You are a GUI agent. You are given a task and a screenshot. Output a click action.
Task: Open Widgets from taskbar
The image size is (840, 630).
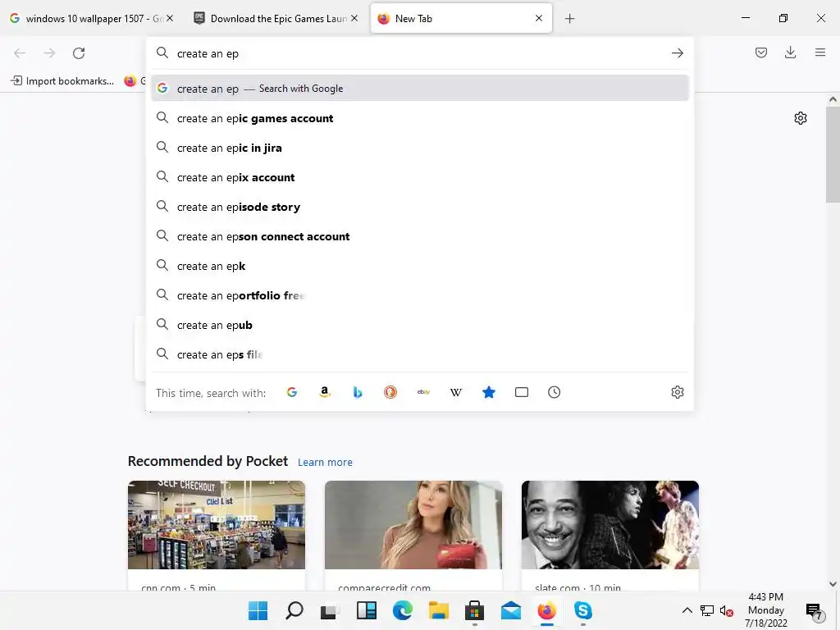click(367, 610)
